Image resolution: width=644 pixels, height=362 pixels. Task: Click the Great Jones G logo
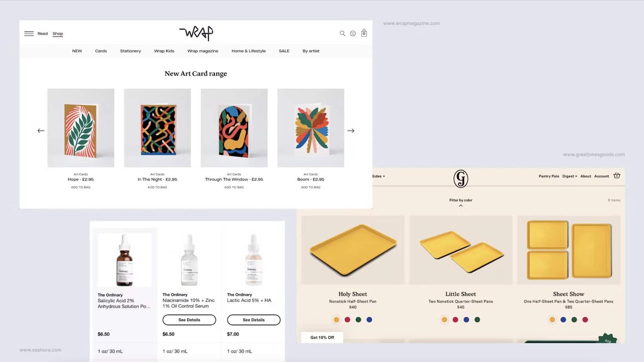tap(461, 179)
